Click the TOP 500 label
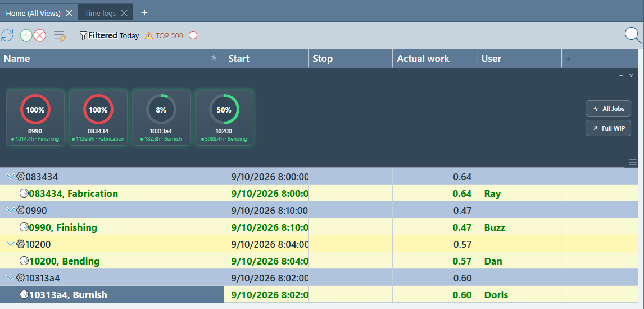 tap(169, 36)
